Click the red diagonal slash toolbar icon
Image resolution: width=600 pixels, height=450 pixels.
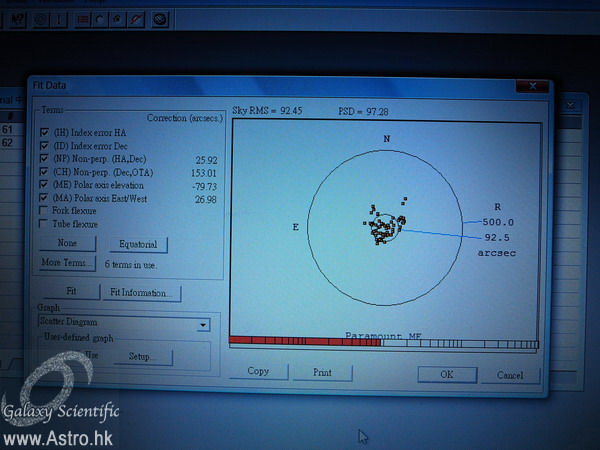pos(137,17)
